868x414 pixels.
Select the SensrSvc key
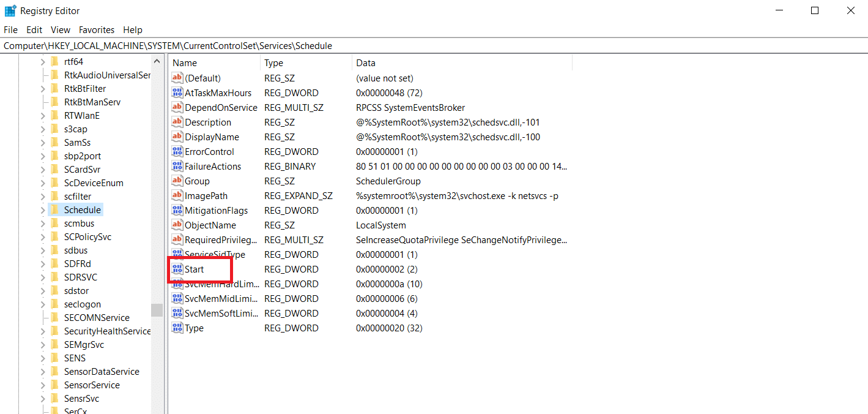pos(81,399)
